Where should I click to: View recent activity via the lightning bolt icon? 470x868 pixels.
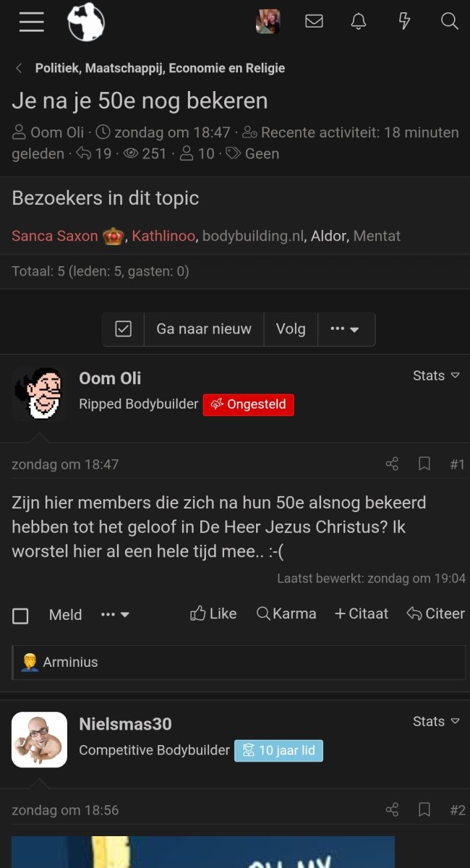404,22
